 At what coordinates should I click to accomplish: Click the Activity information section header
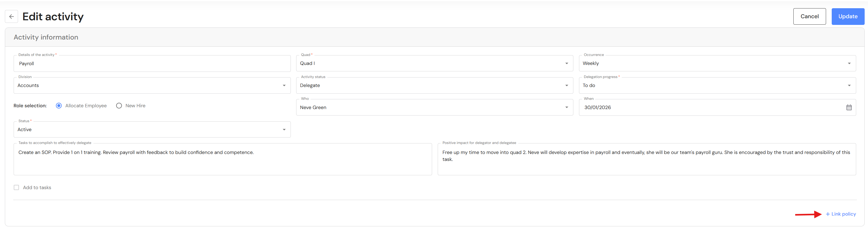point(46,37)
